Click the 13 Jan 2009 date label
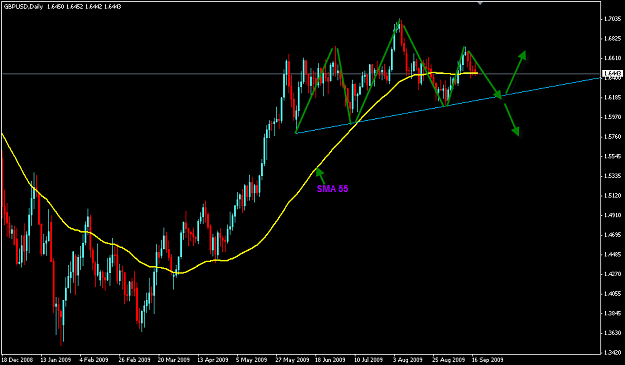Screen dimensions: 625x365 tap(56, 360)
